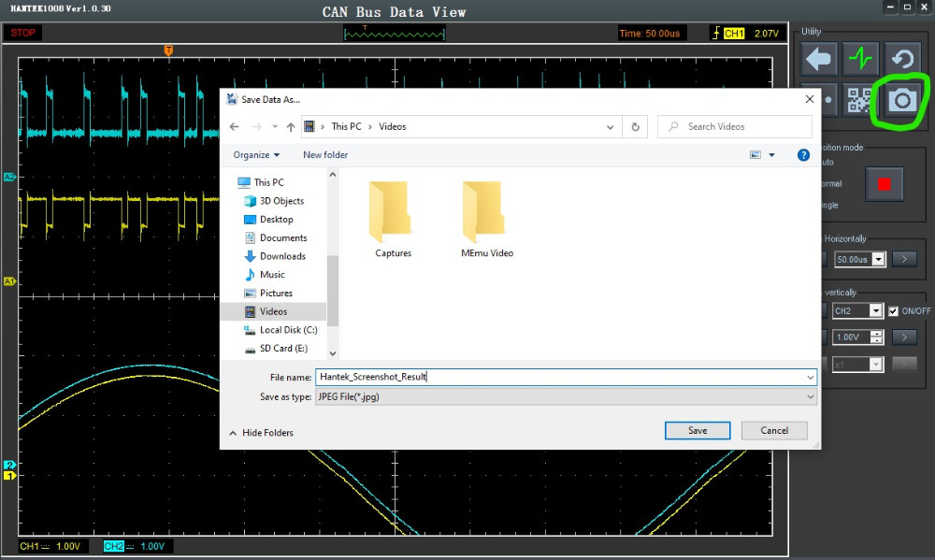Cancel the Save Data As dialog
Viewport: 935px width, 560px height.
point(774,430)
